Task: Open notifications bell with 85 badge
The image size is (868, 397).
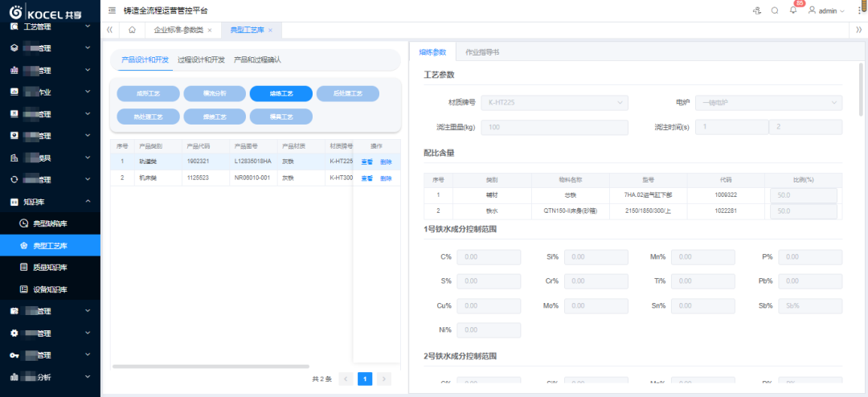Action: pyautogui.click(x=793, y=10)
